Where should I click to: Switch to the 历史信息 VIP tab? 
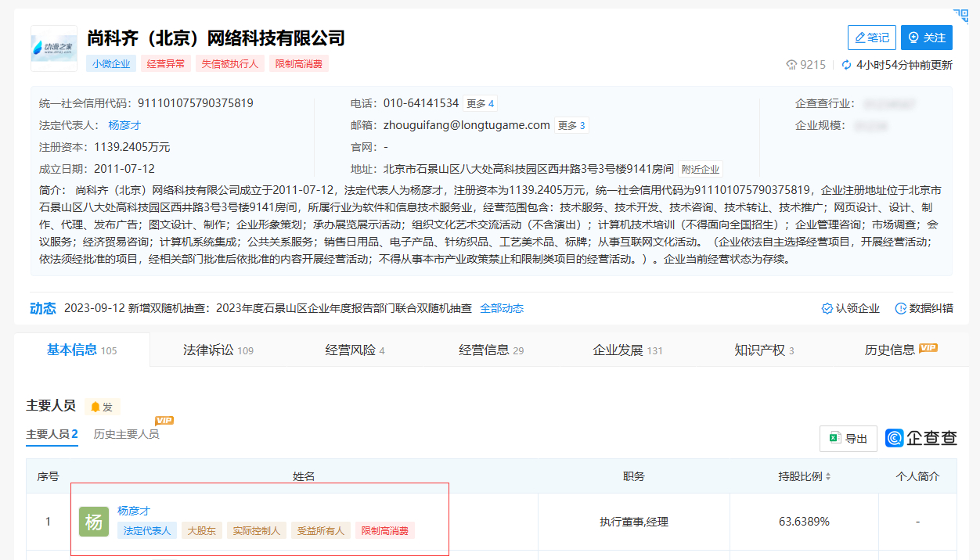900,350
